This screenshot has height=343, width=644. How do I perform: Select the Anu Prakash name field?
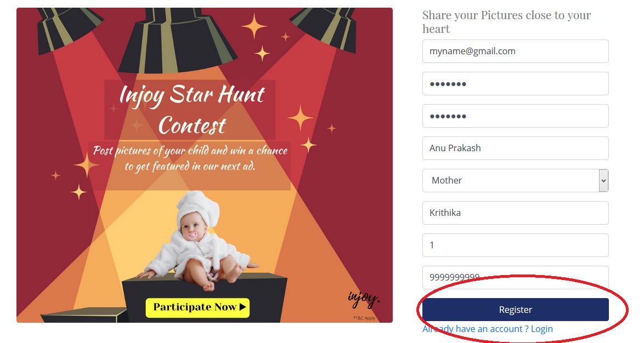(515, 148)
